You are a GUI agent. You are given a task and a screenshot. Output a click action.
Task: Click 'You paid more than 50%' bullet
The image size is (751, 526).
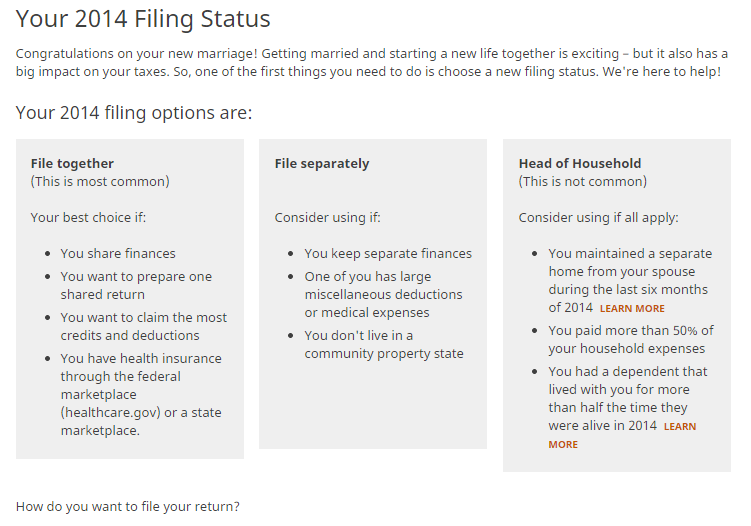(x=631, y=339)
